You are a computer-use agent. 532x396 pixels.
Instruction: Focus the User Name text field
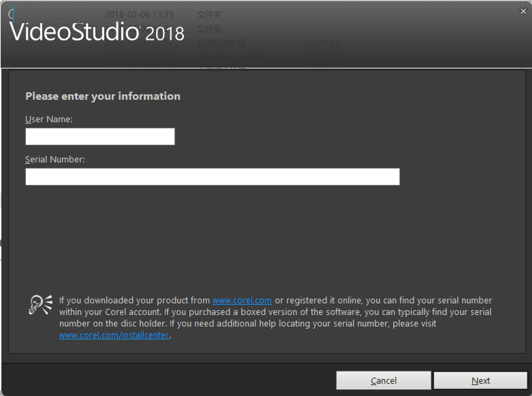point(100,137)
